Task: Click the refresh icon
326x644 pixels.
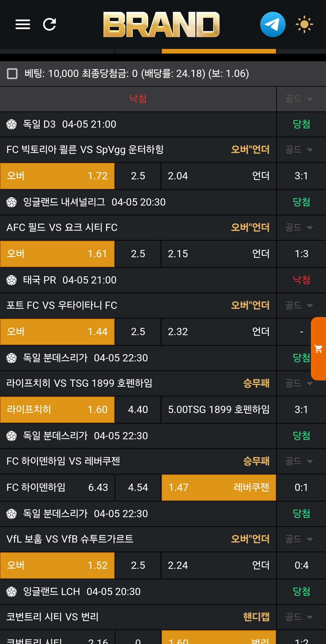Action: click(x=50, y=24)
